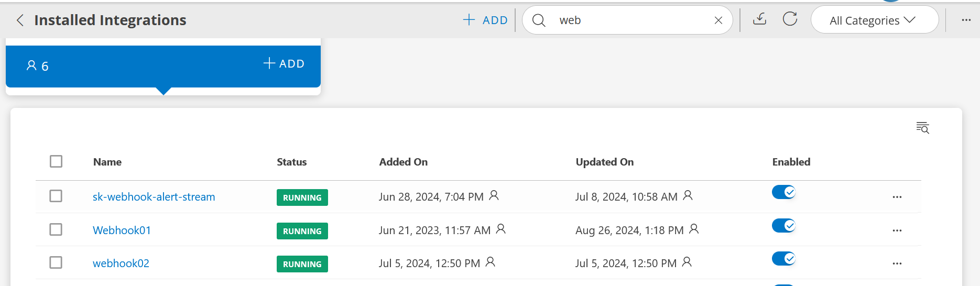Go back using the left chevron arrow
Viewport: 980px width, 286px height.
pos(20,20)
